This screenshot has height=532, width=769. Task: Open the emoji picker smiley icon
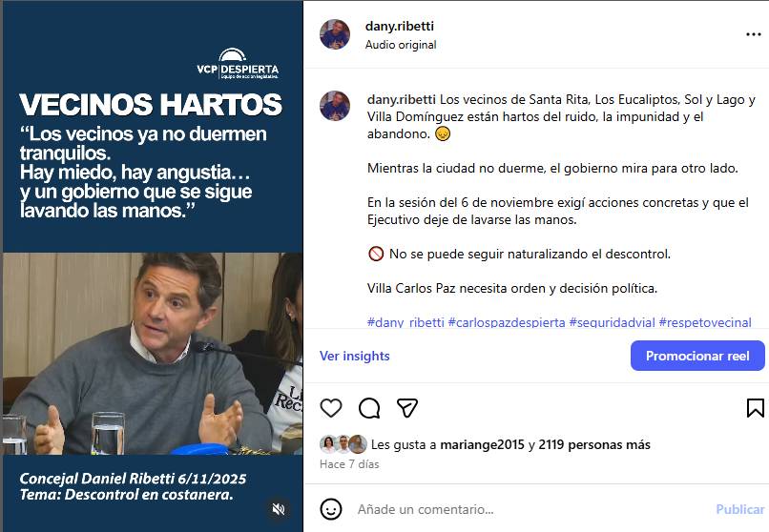(331, 509)
